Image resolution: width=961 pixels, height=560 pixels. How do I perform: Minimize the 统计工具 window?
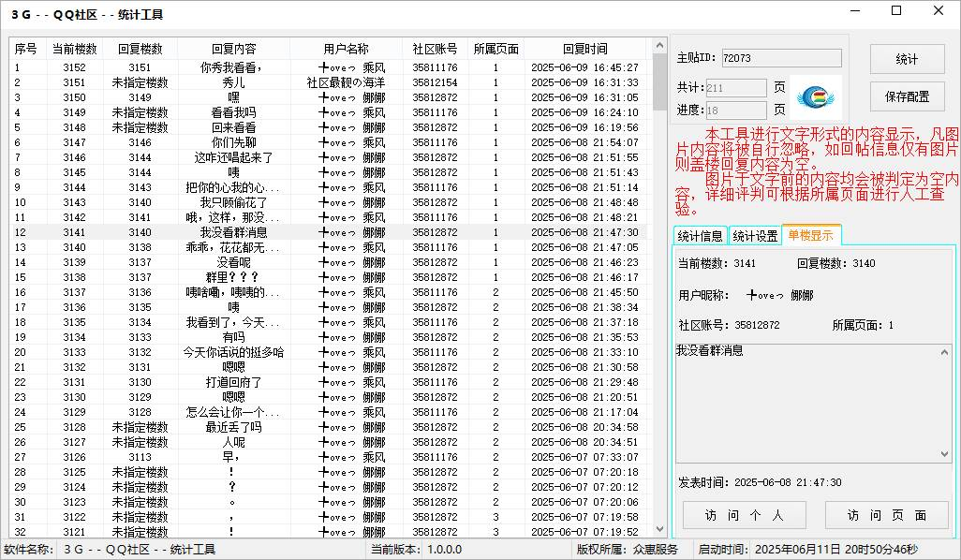[x=855, y=10]
